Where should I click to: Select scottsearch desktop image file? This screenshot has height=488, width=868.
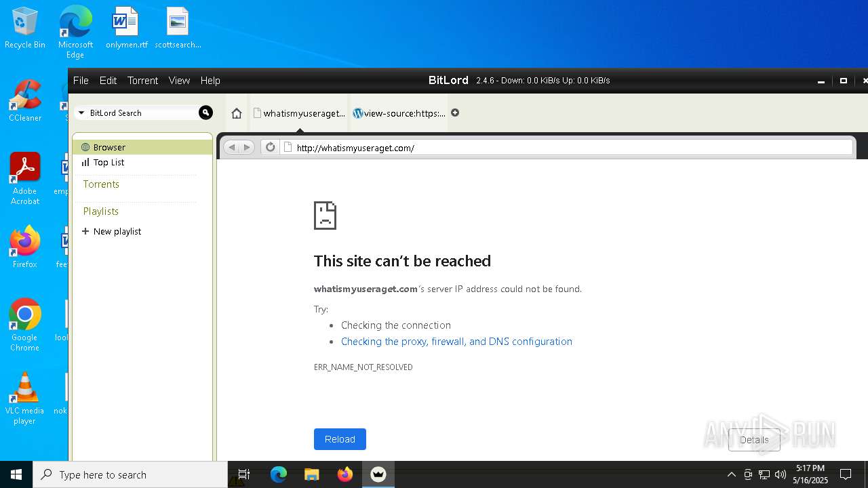point(178,28)
